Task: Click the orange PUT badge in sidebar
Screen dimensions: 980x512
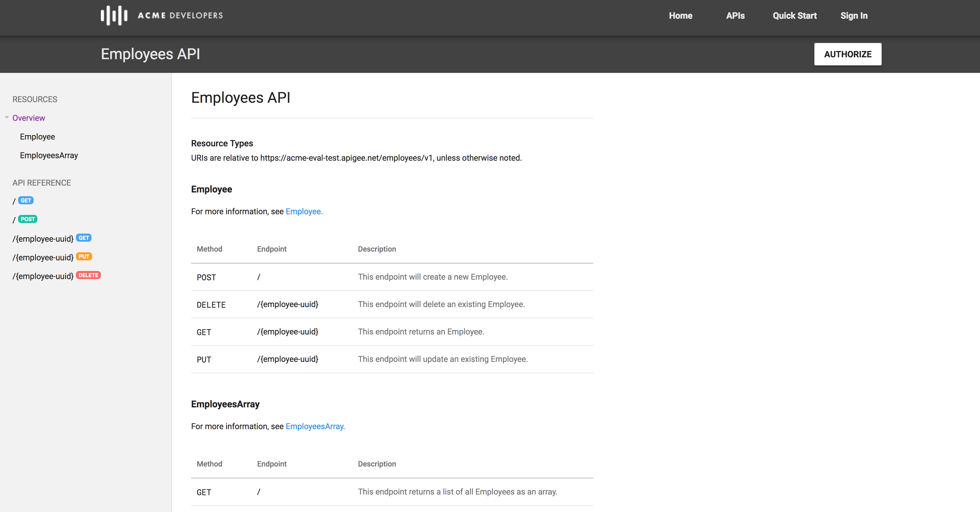Action: click(x=84, y=257)
